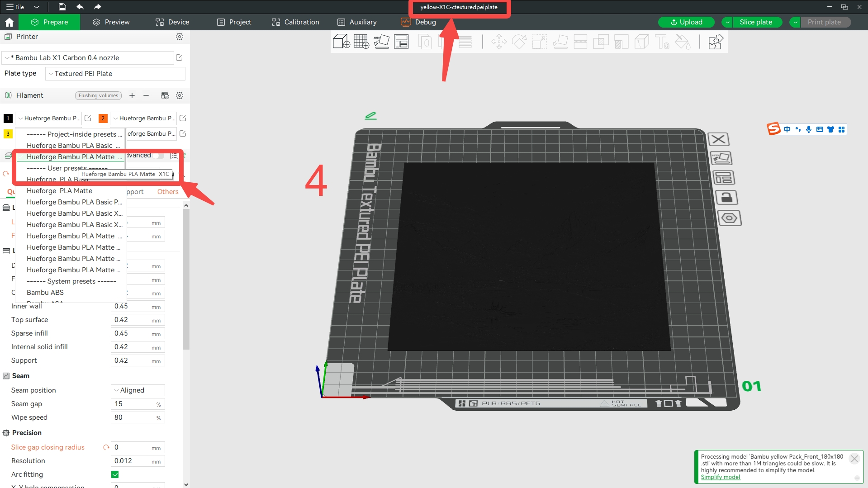Edit the Bambu Lab X1 Carbon printer preset

[x=179, y=57]
